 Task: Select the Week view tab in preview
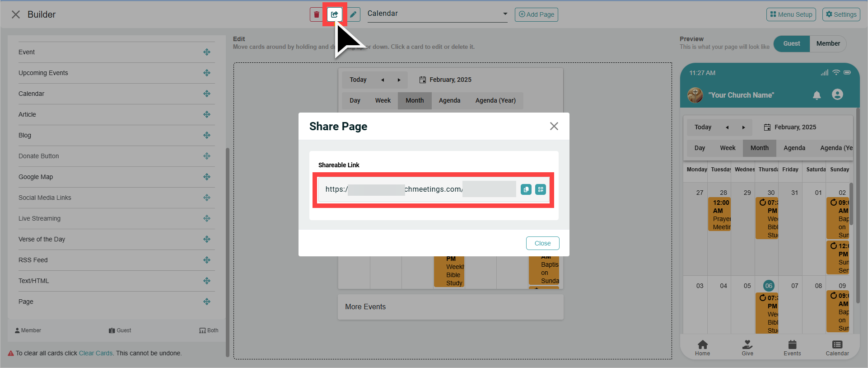click(727, 148)
